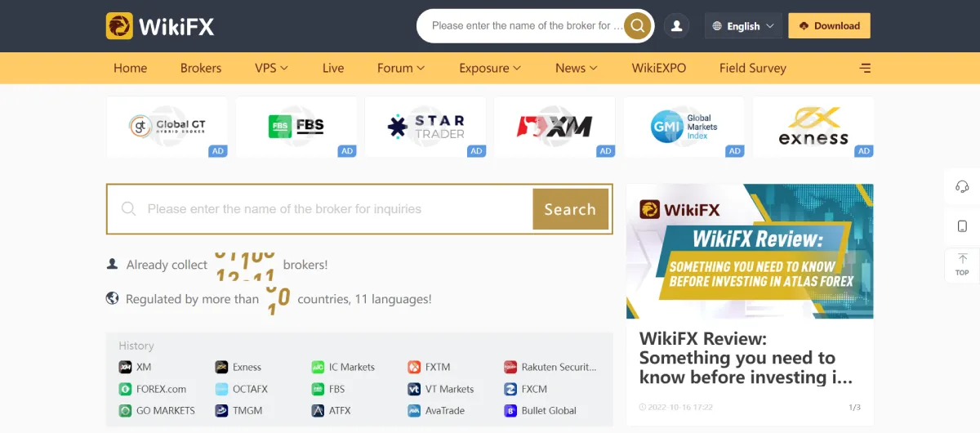Go to the Home menu item
The image size is (980, 433).
(130, 68)
